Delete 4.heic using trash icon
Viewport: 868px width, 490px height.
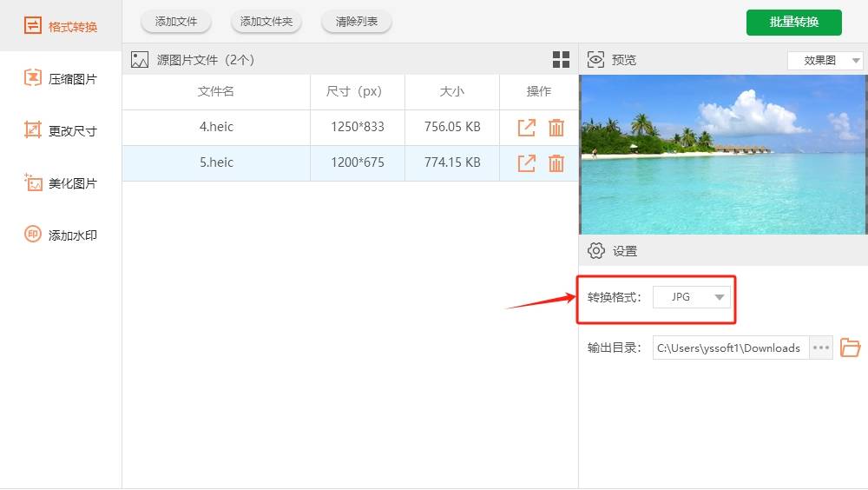point(556,128)
